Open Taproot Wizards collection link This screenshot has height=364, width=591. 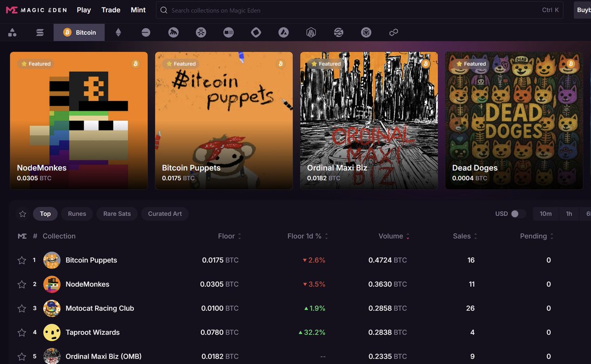point(93,332)
